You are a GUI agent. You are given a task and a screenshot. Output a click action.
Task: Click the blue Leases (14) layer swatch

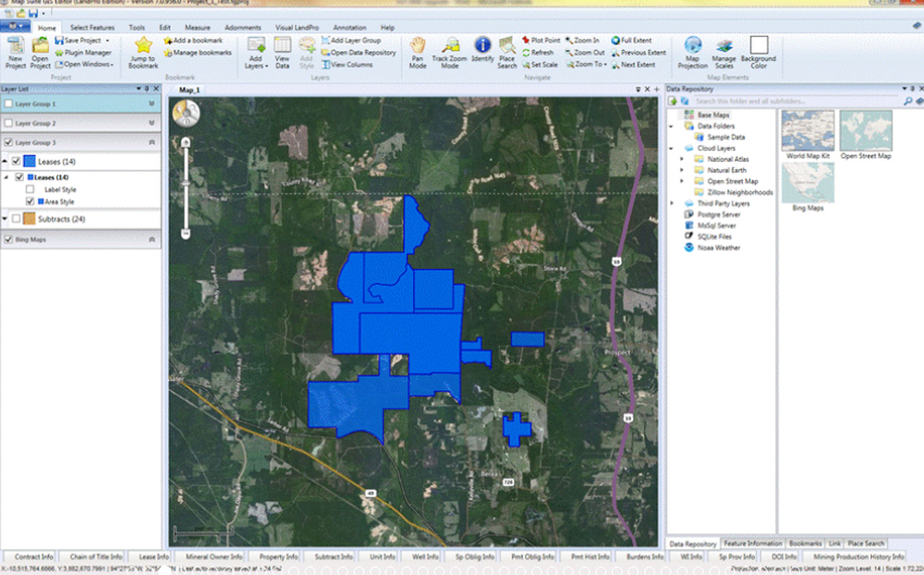[x=30, y=161]
